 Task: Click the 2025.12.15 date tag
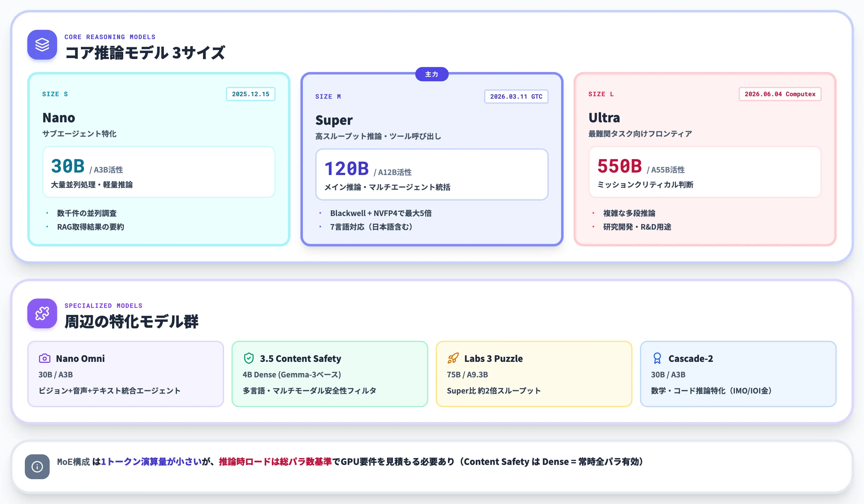(251, 94)
